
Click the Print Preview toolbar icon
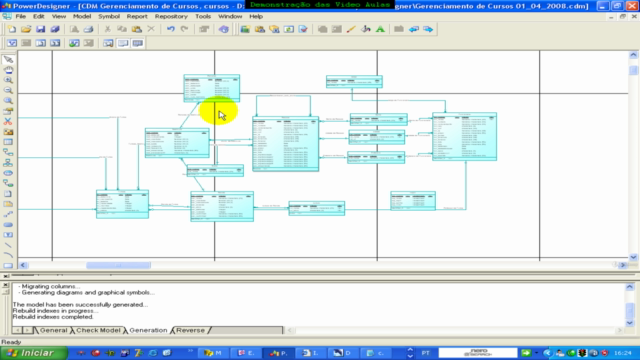pos(74,29)
